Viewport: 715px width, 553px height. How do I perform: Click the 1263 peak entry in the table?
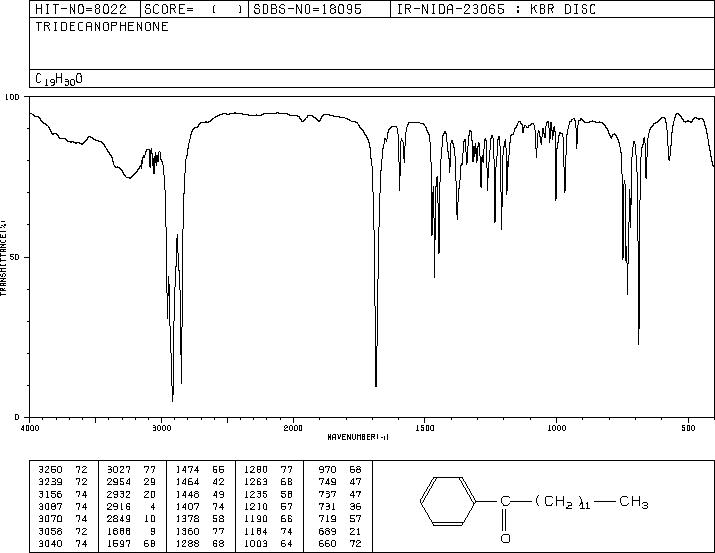coord(268,482)
